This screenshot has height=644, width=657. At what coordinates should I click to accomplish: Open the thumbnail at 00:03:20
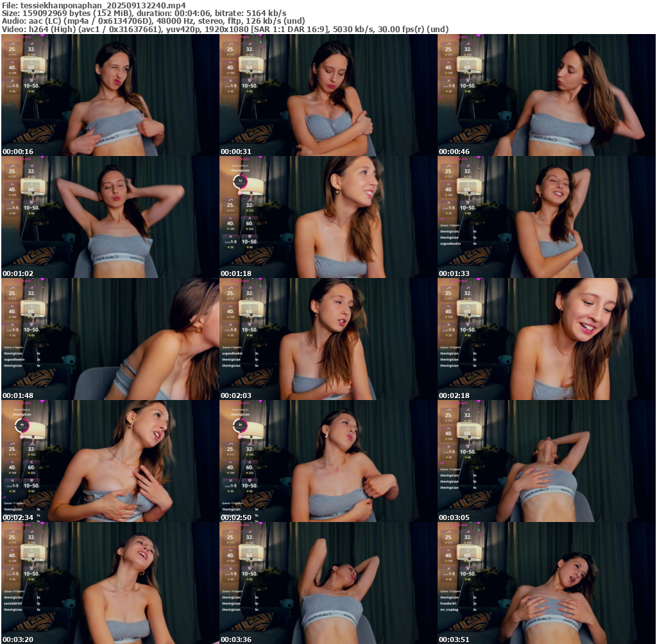point(110,583)
